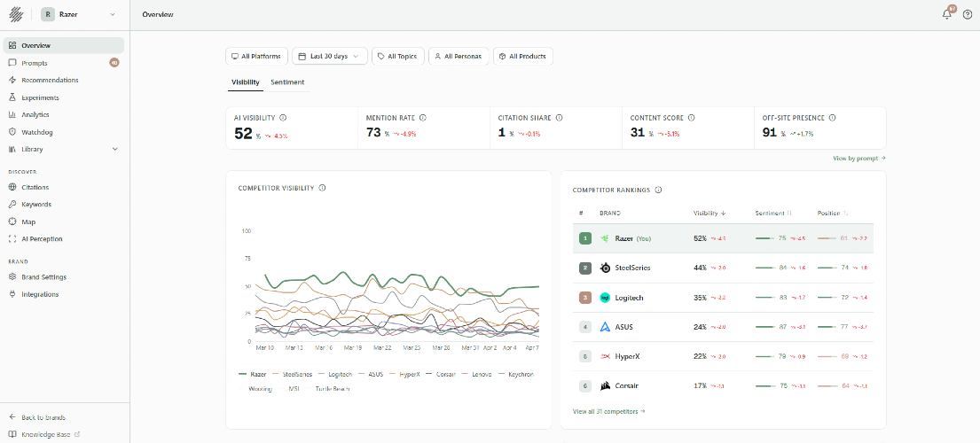
Task: Open AI Perception in the sidebar
Action: click(42, 239)
